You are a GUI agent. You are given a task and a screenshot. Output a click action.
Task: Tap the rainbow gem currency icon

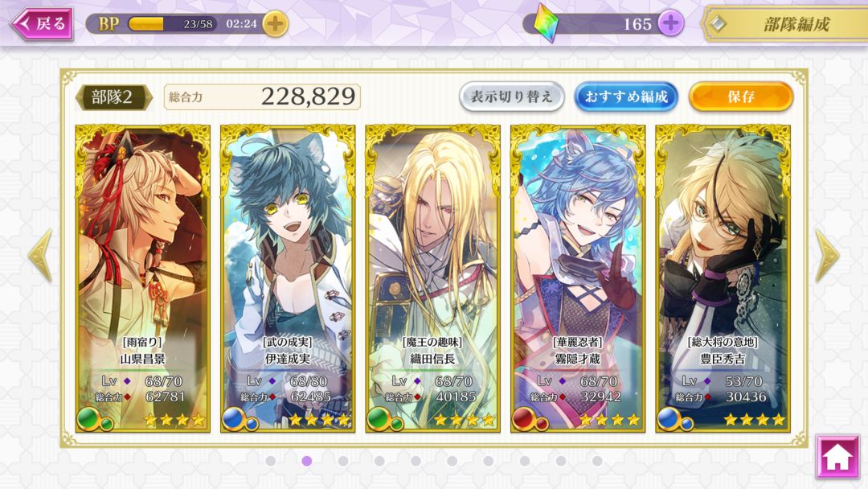click(x=547, y=24)
